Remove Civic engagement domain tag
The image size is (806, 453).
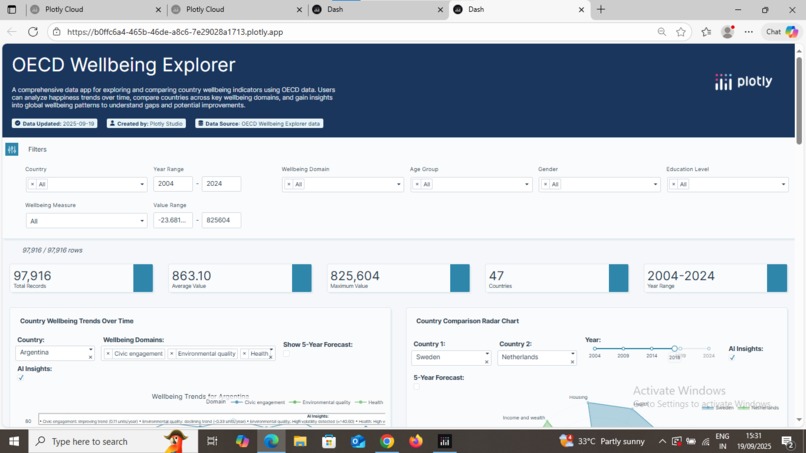(x=108, y=354)
